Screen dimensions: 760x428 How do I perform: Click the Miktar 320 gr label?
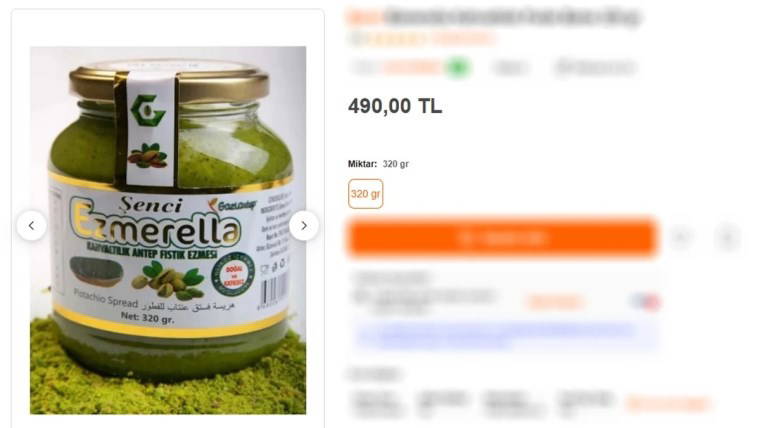point(378,164)
